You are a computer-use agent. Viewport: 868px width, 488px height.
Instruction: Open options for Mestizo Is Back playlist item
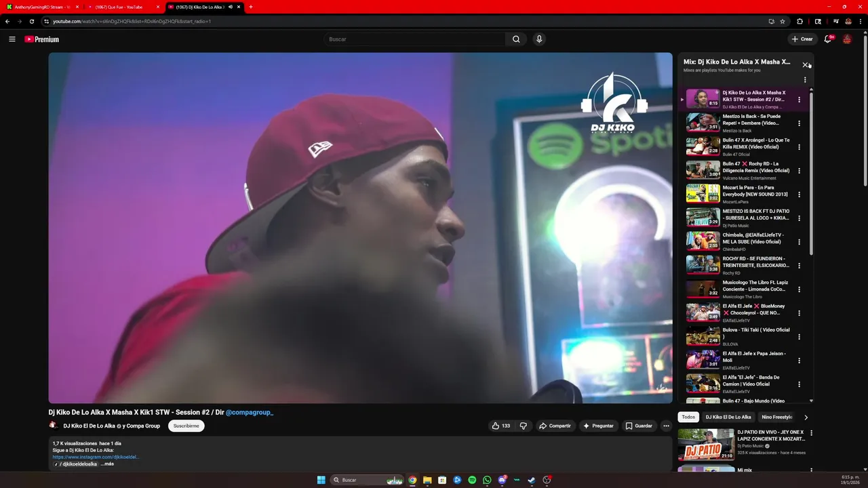tap(799, 123)
